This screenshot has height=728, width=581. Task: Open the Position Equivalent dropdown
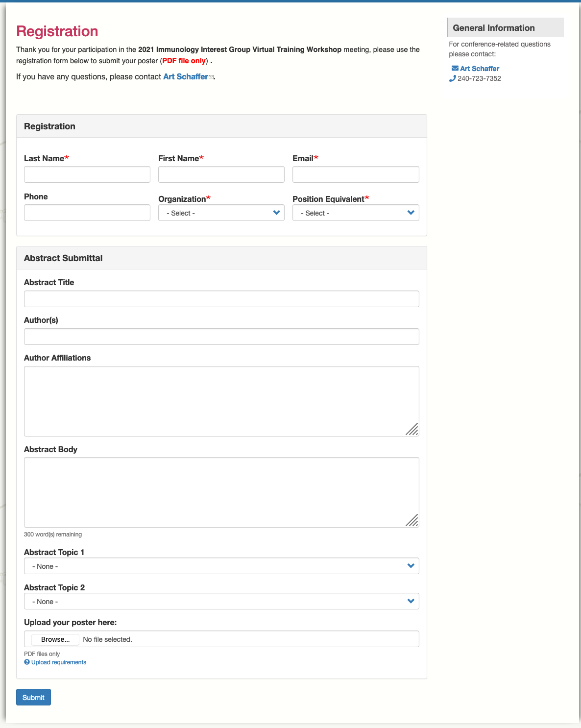tap(355, 213)
